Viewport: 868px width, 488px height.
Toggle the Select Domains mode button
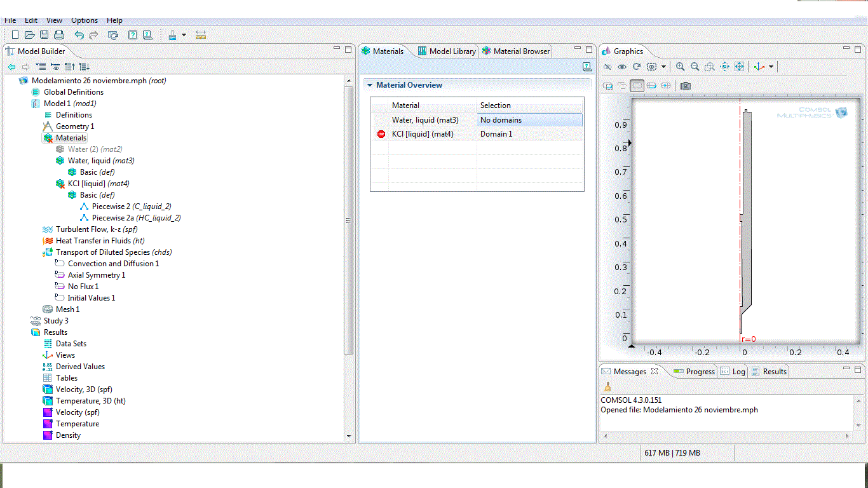click(x=637, y=86)
